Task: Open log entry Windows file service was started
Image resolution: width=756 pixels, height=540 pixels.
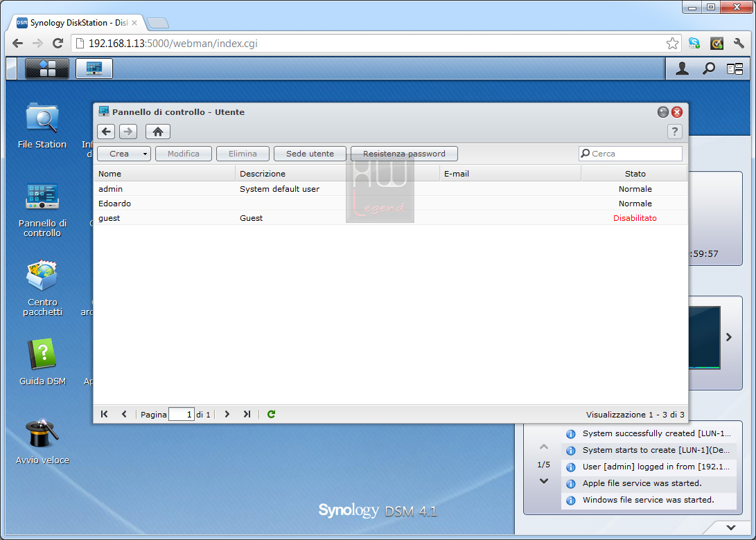Action: pos(649,500)
